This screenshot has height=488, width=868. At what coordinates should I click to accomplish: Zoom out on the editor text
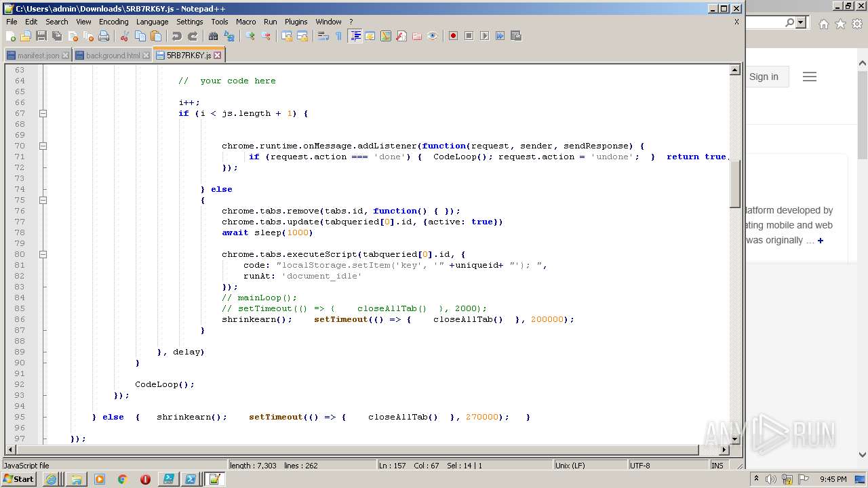pos(266,36)
